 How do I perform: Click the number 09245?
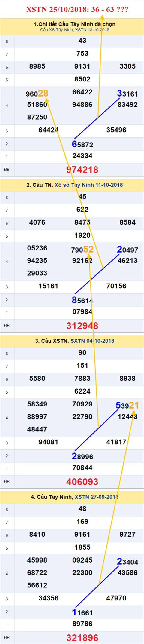82,560
